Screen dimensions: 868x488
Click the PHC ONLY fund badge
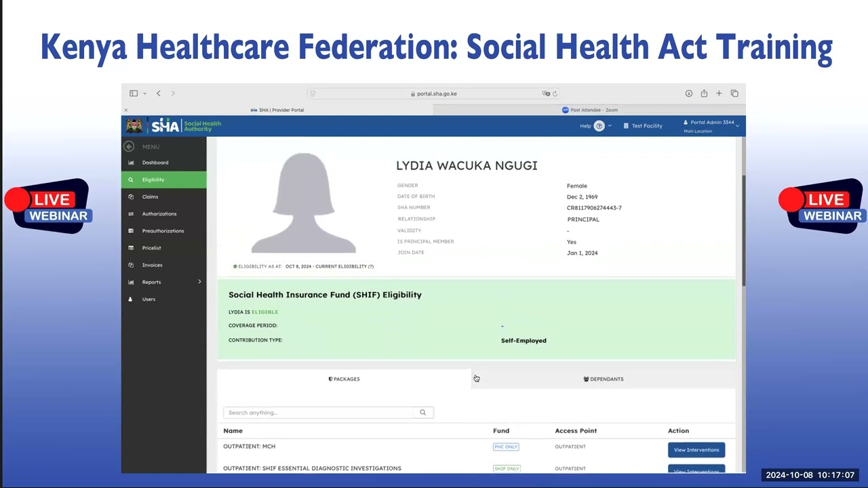[x=506, y=447]
